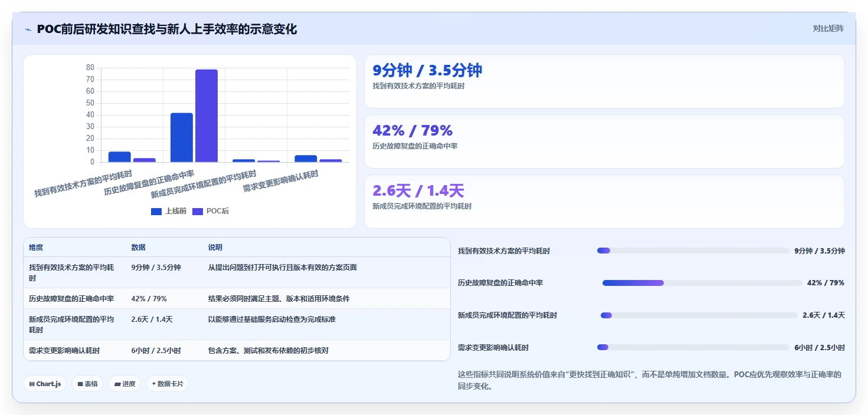868x415 pixels.
Task: Select the 2.6天 / 1.4天 stat card
Action: pyautogui.click(x=604, y=202)
